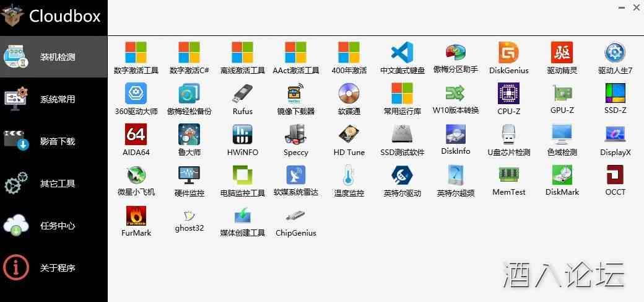Open 微星小飞机 icon
This screenshot has width=644, height=302.
136,175
